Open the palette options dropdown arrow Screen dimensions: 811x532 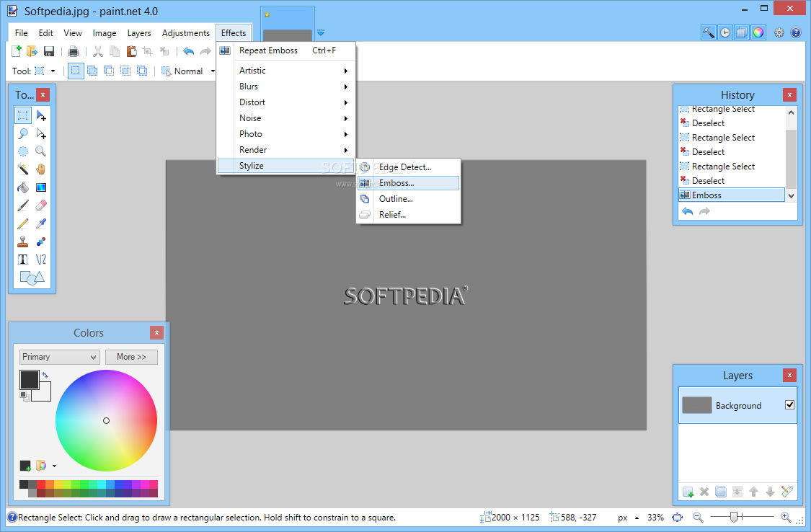click(x=54, y=466)
